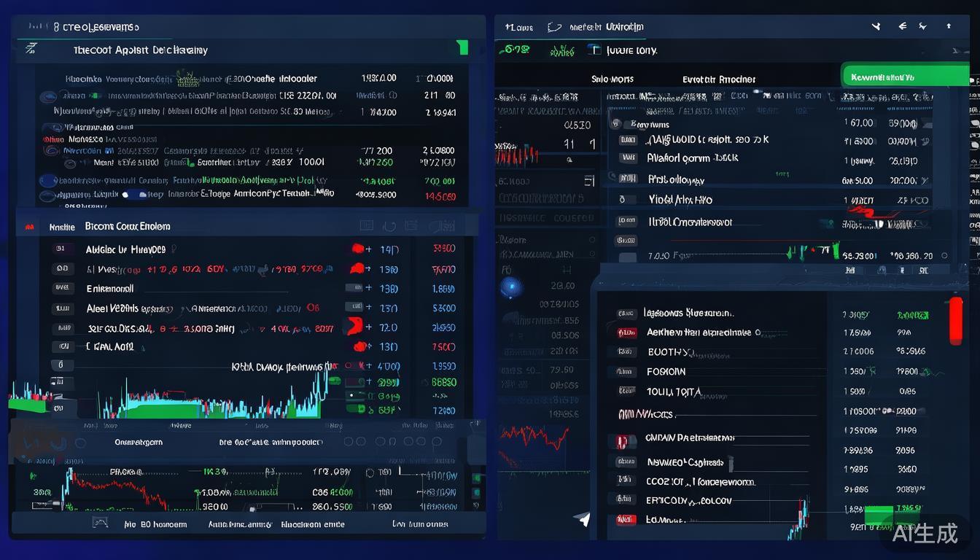Click the small panel icon before 'luvure tony'

[x=594, y=50]
